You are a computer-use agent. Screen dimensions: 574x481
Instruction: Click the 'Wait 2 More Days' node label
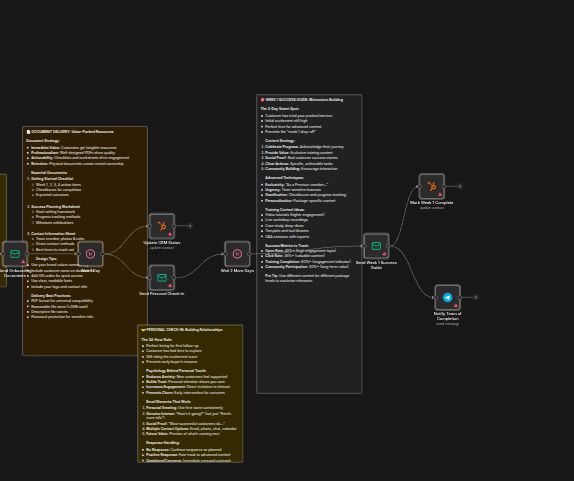pos(237,271)
